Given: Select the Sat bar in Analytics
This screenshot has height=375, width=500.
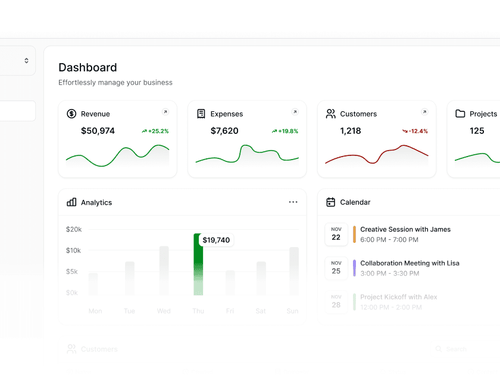Looking at the screenshot, I should 261,278.
